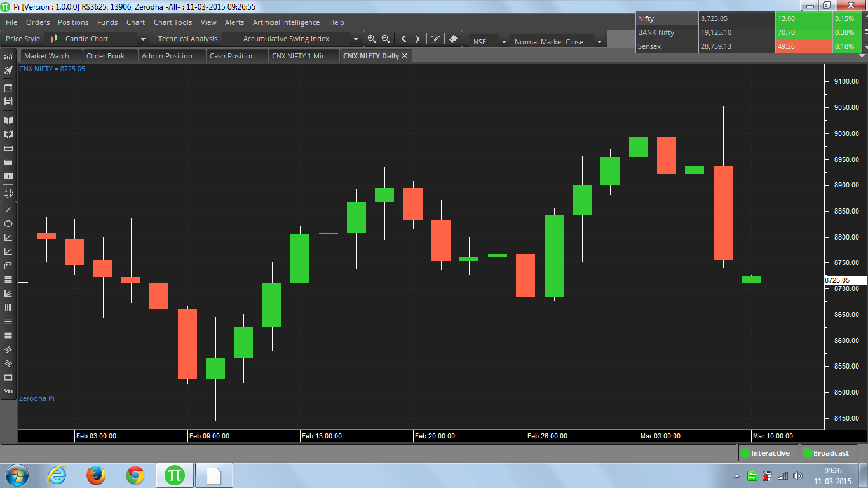Screen dimensions: 868x488
Task: Click the open book icon in sidebar
Action: coord(8,119)
